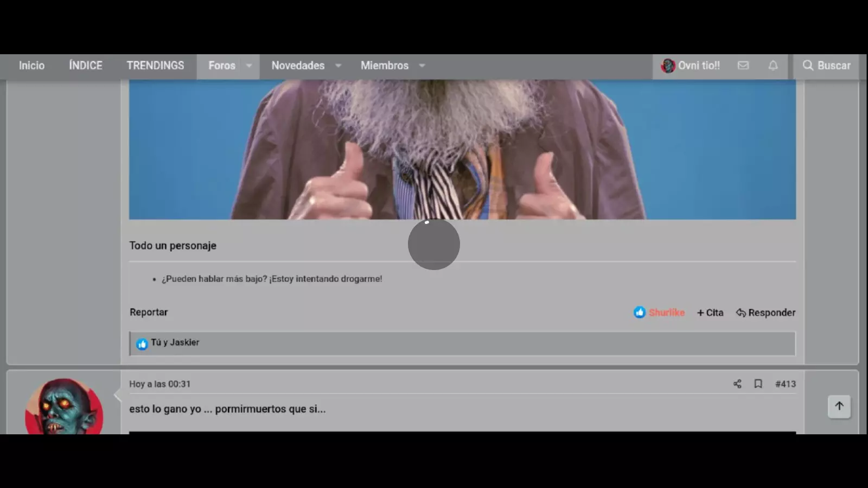The height and width of the screenshot is (488, 868).
Task: Click the magnifying glass search icon
Action: (x=808, y=66)
